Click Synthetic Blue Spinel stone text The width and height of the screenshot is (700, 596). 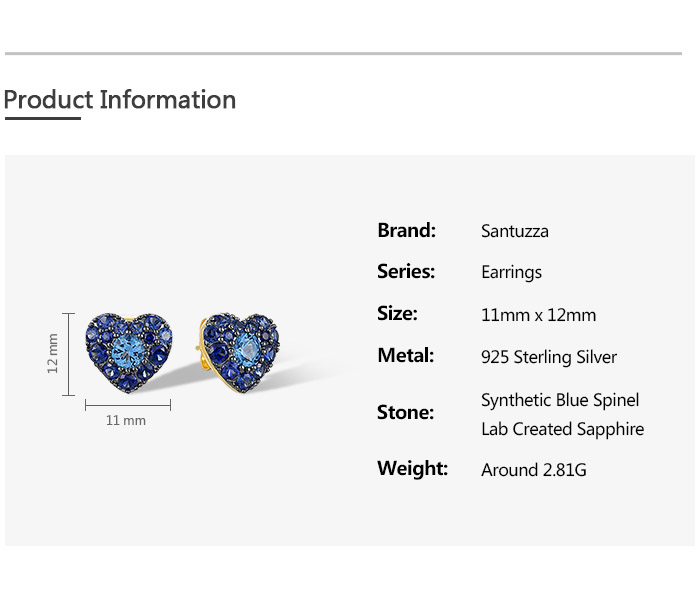[560, 400]
